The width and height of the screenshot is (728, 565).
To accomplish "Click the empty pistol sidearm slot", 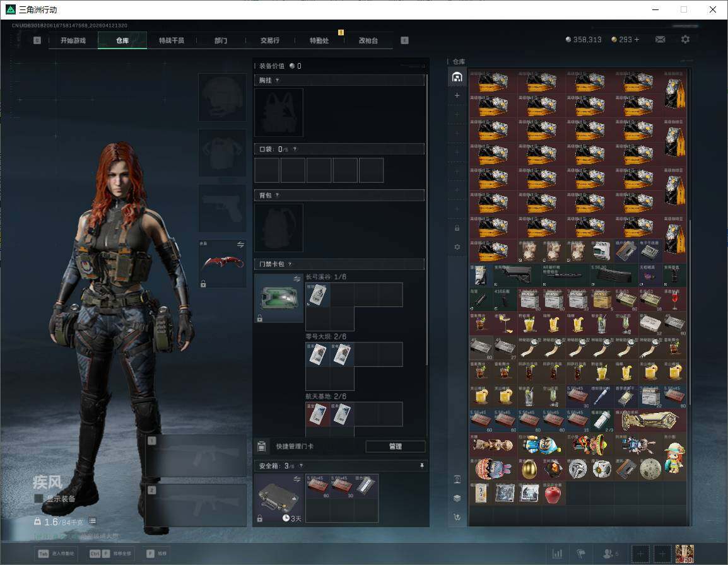I will point(222,208).
